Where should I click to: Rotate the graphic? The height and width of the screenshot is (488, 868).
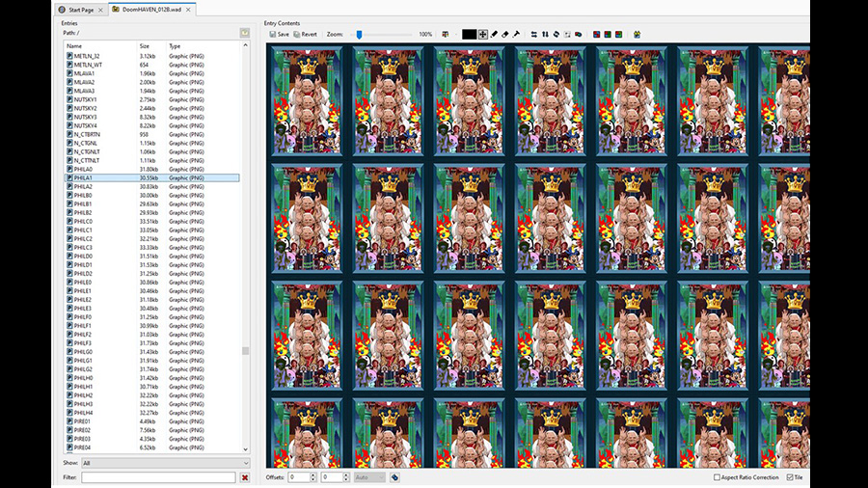(x=556, y=35)
